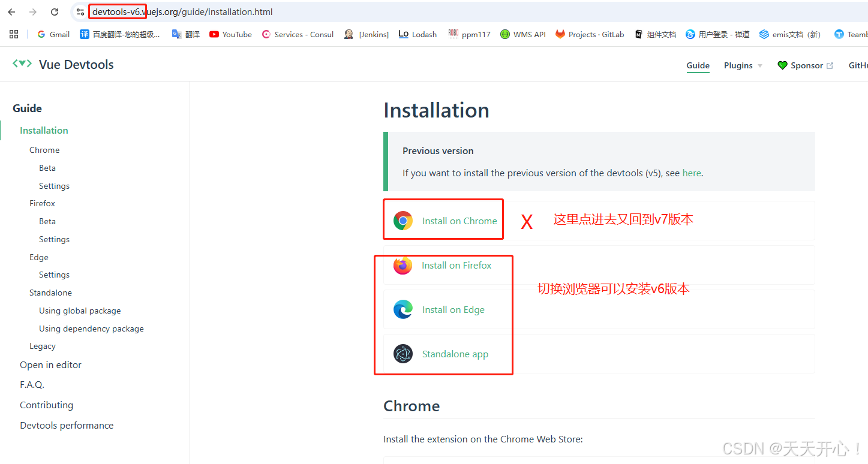Go to Standalone section in sidebar

coord(50,293)
